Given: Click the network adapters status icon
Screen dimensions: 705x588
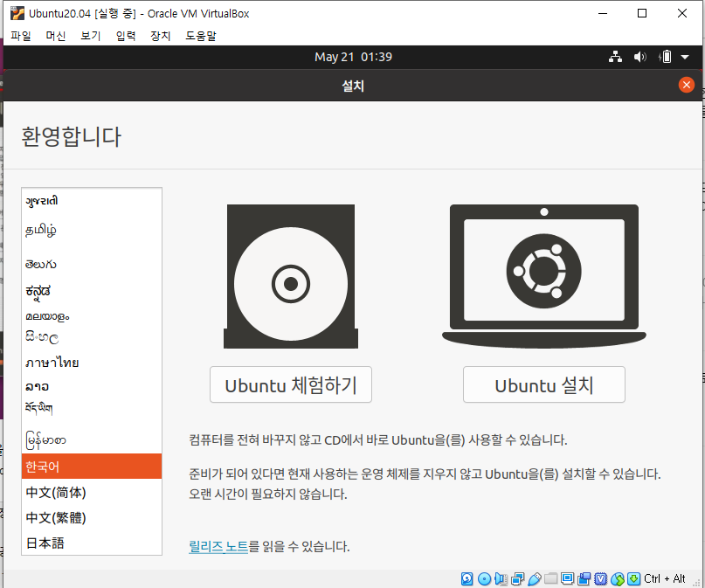Looking at the screenshot, I should (x=517, y=578).
